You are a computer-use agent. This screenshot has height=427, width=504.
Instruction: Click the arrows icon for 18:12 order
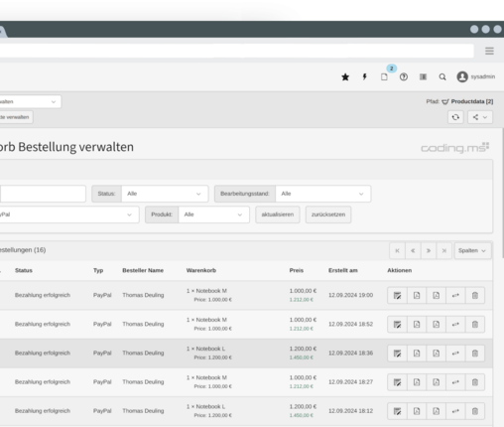[455, 411]
